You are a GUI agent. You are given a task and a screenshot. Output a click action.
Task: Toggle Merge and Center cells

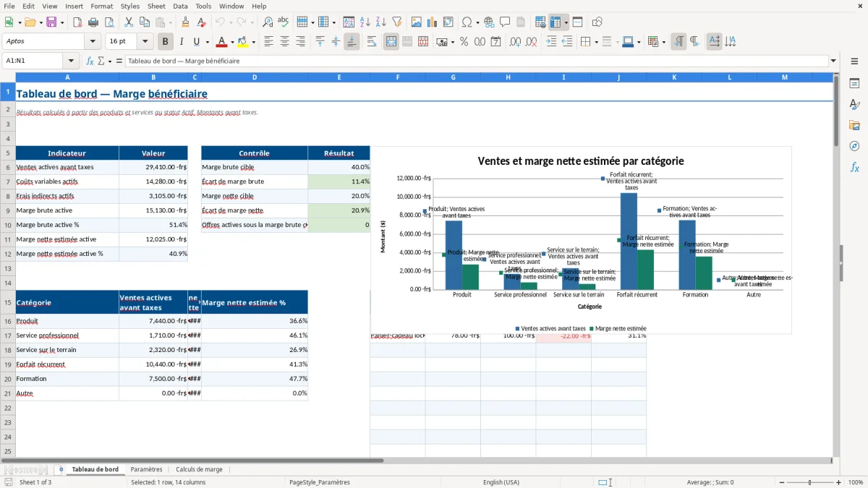(391, 42)
